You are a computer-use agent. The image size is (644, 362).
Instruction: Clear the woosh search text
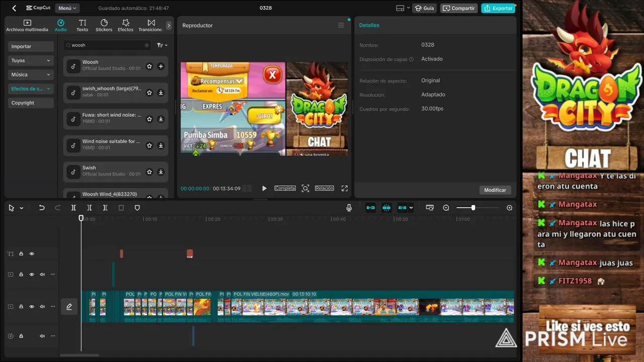[x=147, y=45]
